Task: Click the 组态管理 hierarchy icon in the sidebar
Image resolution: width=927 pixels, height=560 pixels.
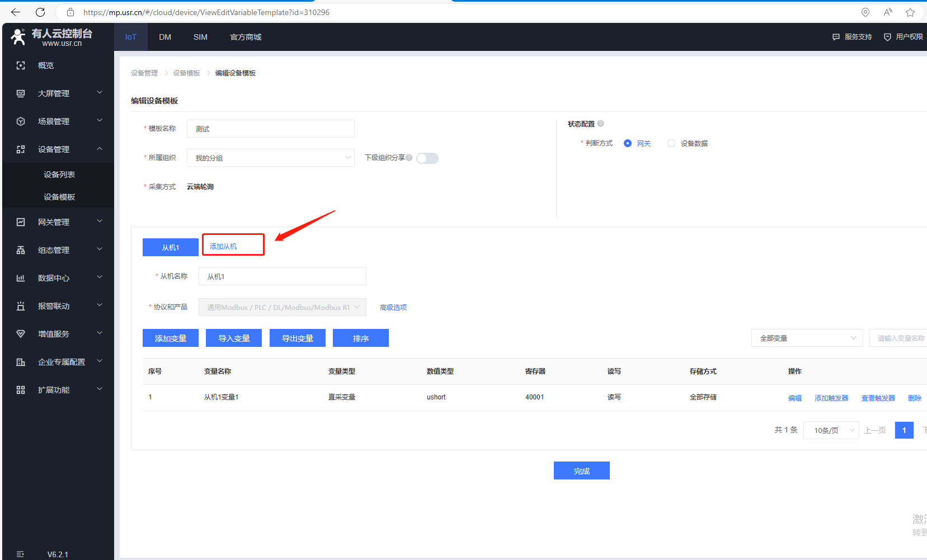Action: coord(21,250)
